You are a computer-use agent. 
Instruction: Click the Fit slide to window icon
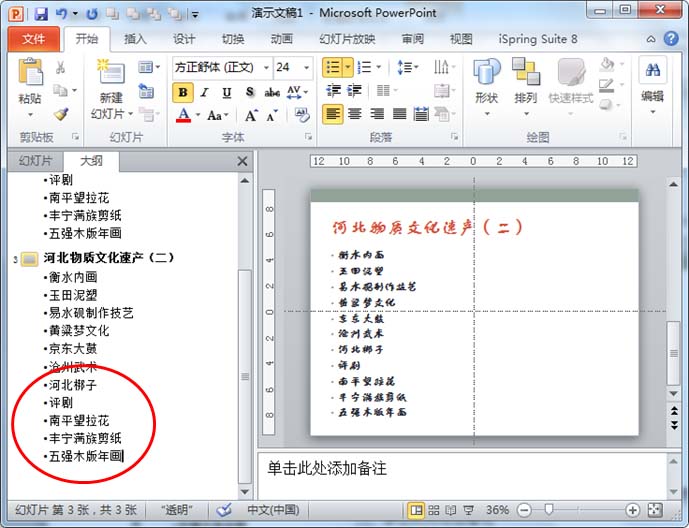pos(654,510)
